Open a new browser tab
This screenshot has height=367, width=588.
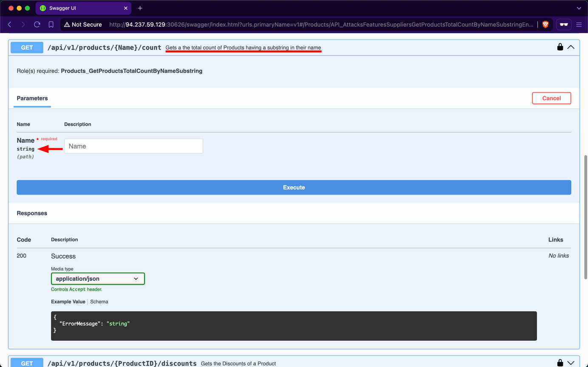(x=140, y=8)
